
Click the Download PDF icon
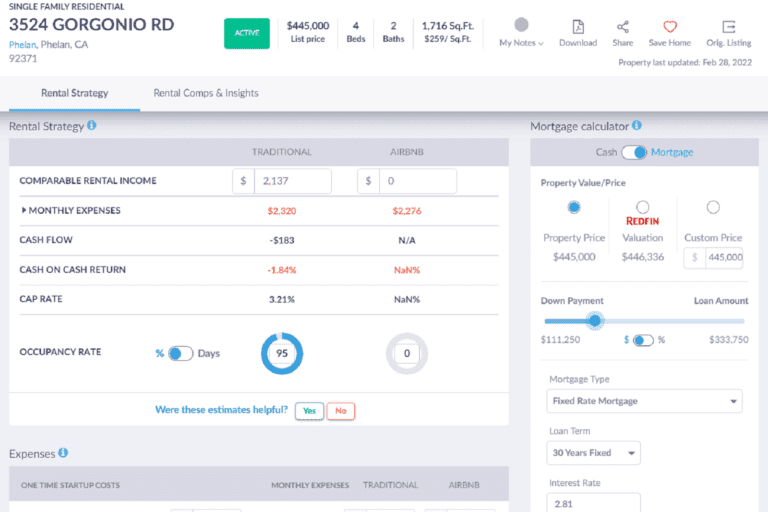pos(577,27)
